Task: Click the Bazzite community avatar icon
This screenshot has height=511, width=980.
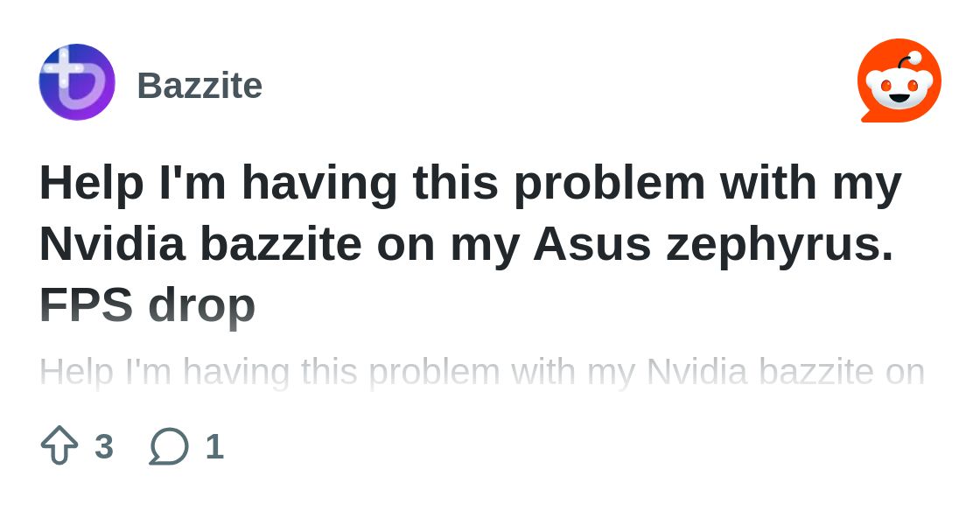Action: pyautogui.click(x=77, y=82)
